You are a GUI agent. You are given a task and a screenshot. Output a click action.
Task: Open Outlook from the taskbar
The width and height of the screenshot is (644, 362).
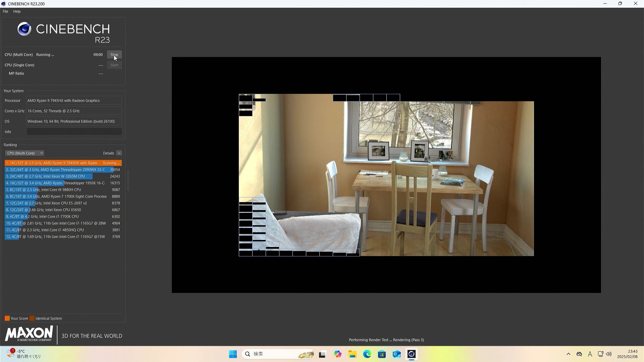[x=396, y=354]
